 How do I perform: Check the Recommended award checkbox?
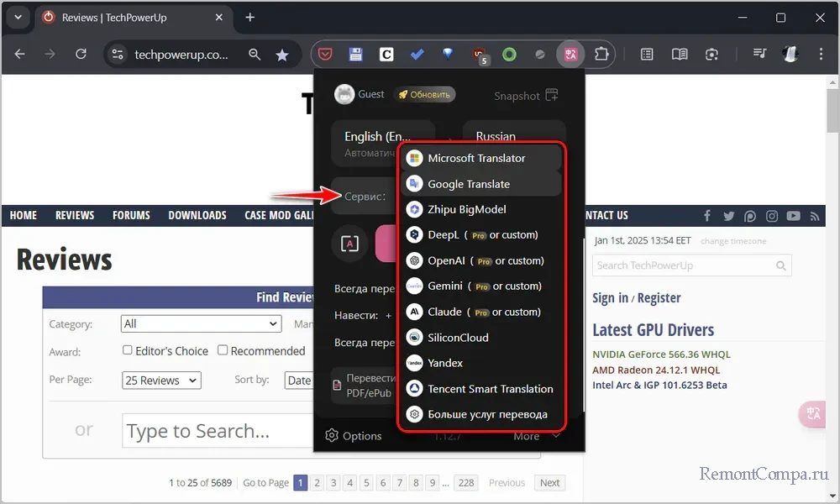tap(223, 350)
